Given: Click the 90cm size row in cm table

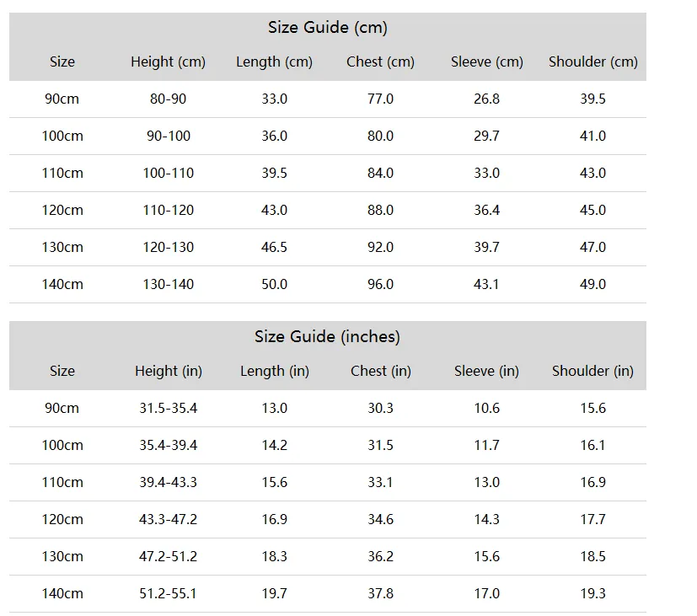Looking at the screenshot, I should pos(328,99).
